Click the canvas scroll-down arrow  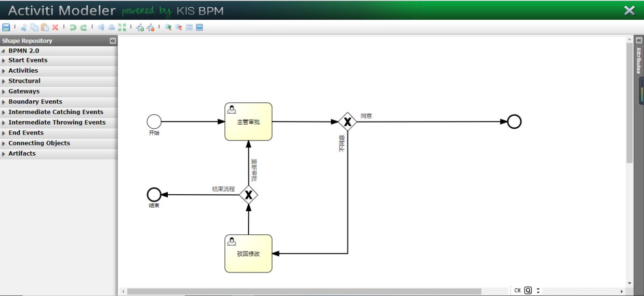[x=629, y=284]
